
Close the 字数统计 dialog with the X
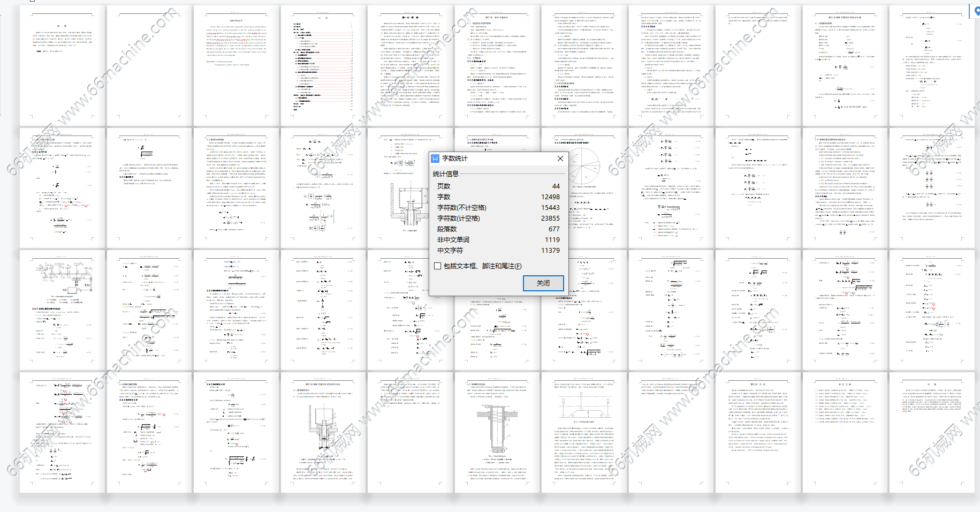point(560,159)
